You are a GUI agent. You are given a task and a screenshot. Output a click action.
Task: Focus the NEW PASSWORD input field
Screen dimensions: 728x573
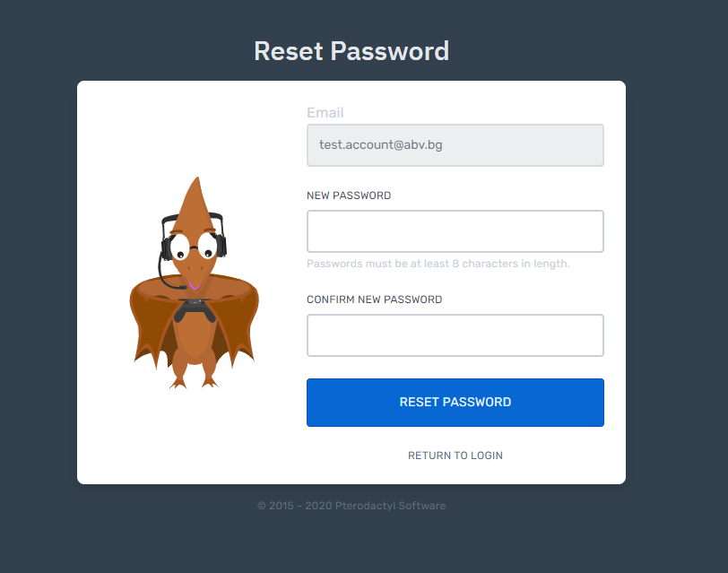click(x=455, y=231)
